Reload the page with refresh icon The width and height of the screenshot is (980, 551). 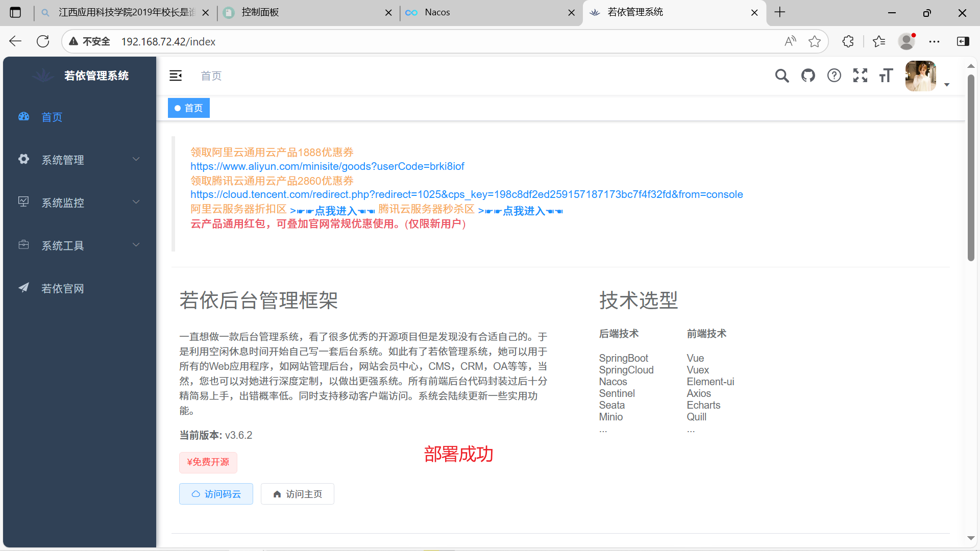click(43, 41)
